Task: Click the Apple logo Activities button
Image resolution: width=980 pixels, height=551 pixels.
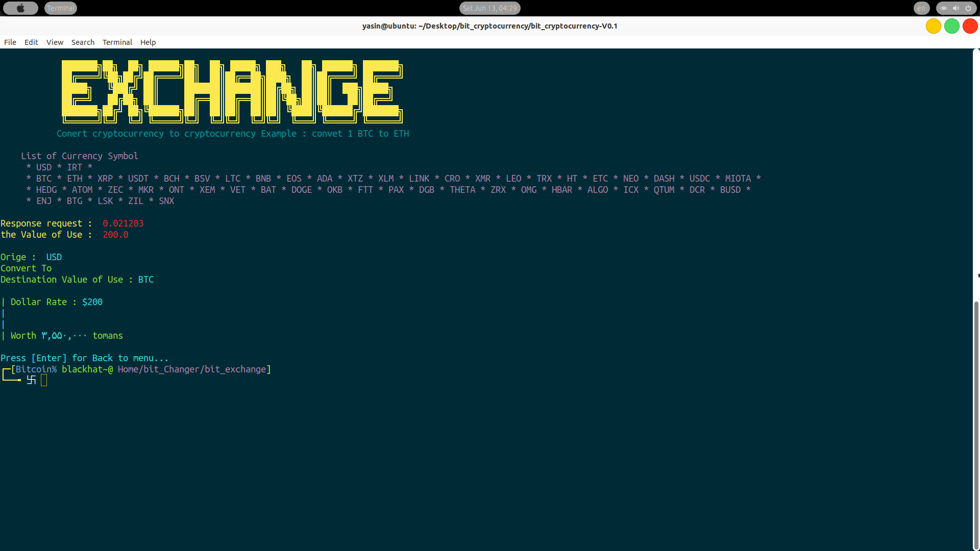Action: click(20, 8)
